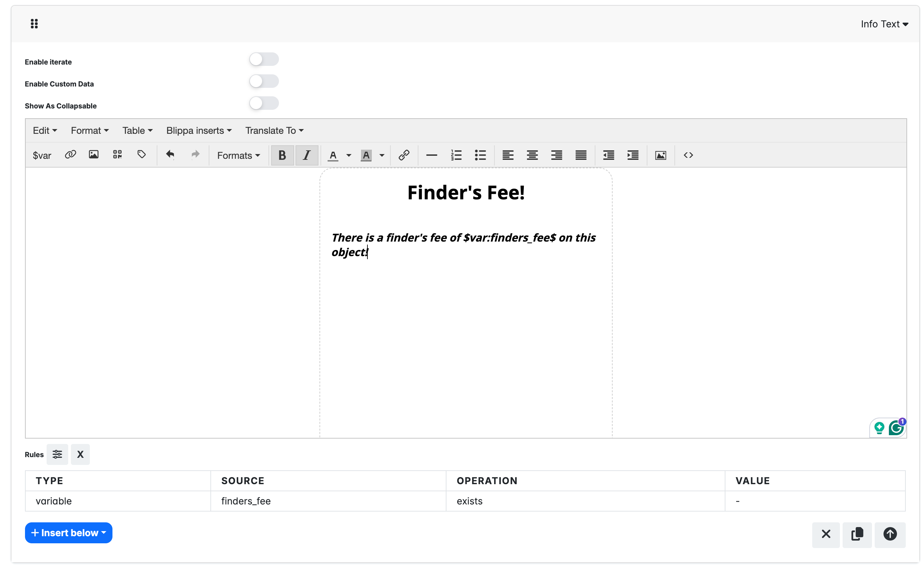
Task: Click the undo arrow icon
Action: 170,155
